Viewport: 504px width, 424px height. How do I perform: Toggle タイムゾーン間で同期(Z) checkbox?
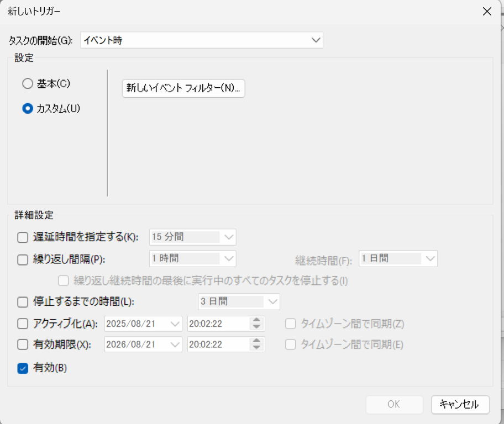pyautogui.click(x=291, y=324)
